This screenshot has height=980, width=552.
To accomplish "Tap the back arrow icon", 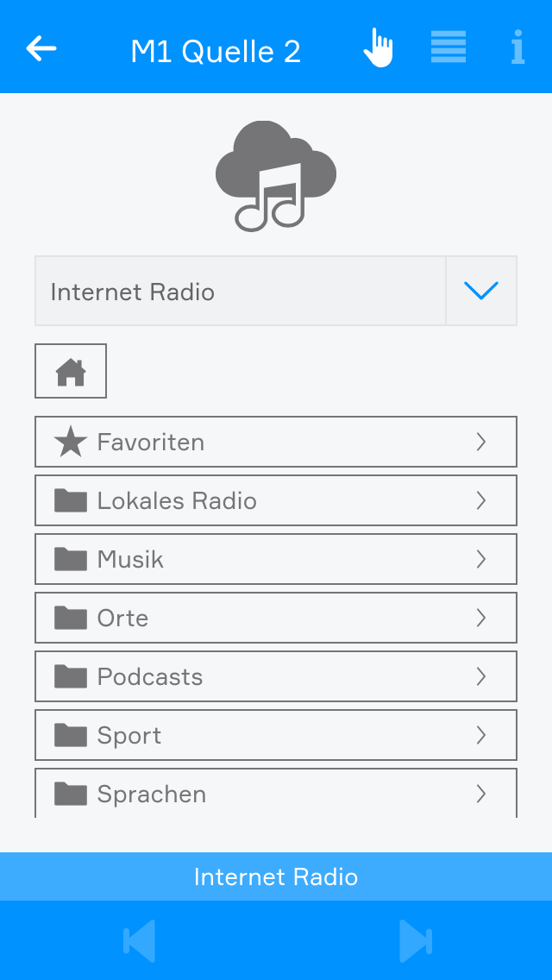I will click(x=41, y=48).
